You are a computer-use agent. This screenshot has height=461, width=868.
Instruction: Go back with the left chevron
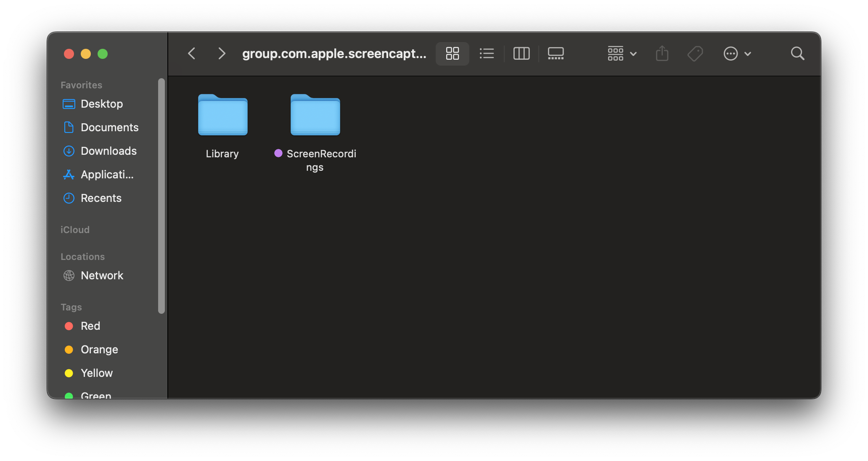192,53
